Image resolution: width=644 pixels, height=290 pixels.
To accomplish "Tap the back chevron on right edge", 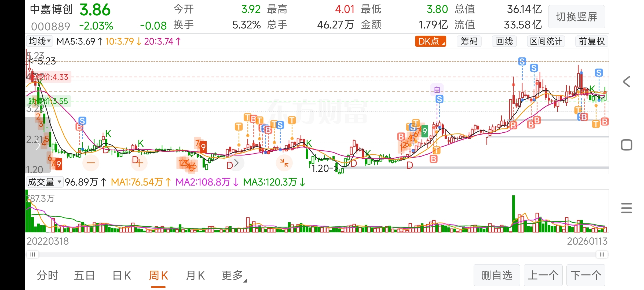I will tap(627, 82).
